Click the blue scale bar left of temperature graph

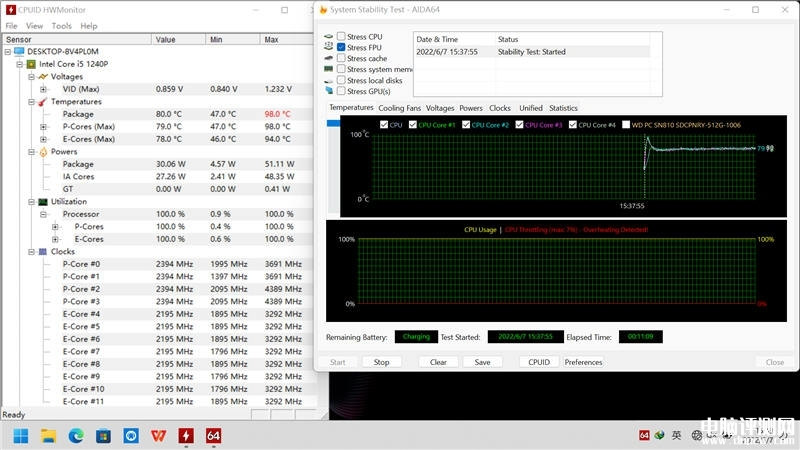click(x=333, y=123)
